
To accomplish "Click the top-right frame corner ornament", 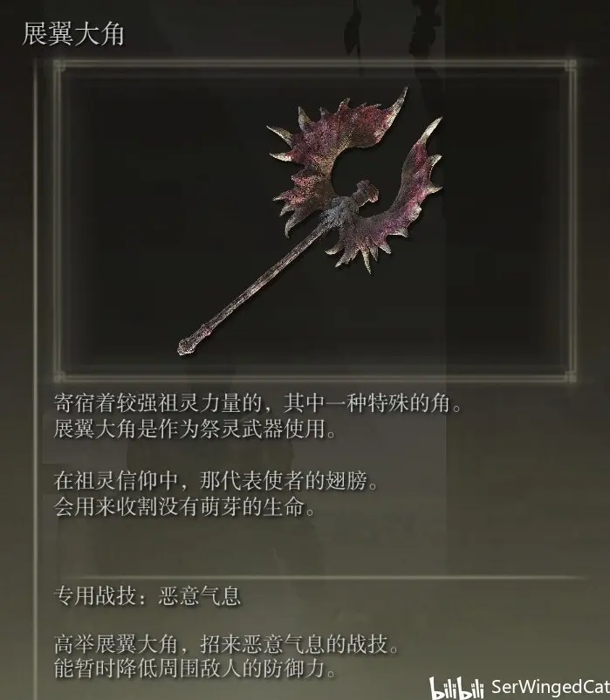I will [571, 66].
